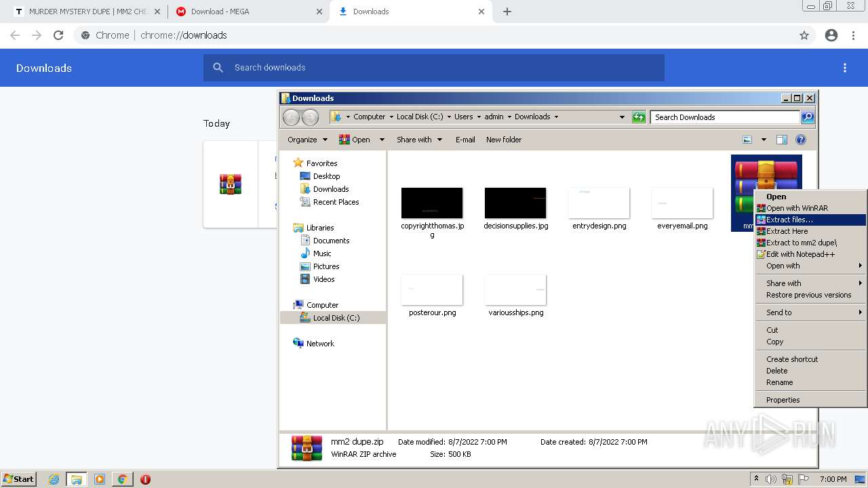Click Chrome reload page icon
868x488 pixels.
(58, 35)
